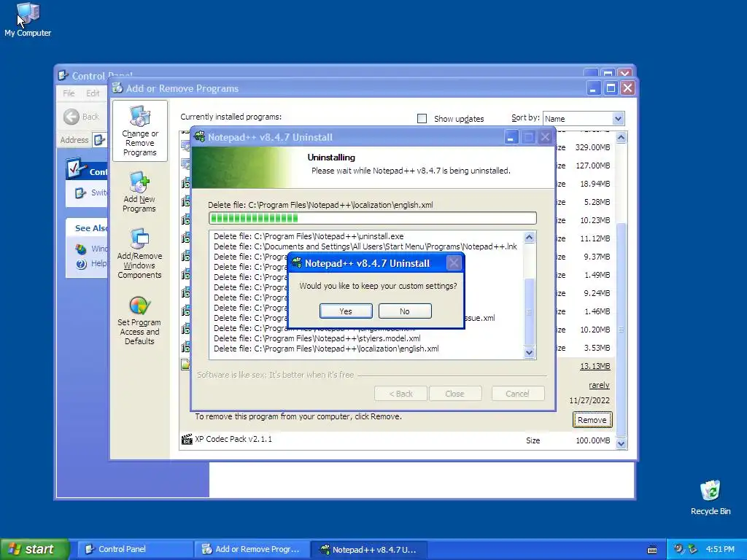747x560 pixels.
Task: Minimize the Notepad++ Uninstall window
Action: [x=510, y=137]
